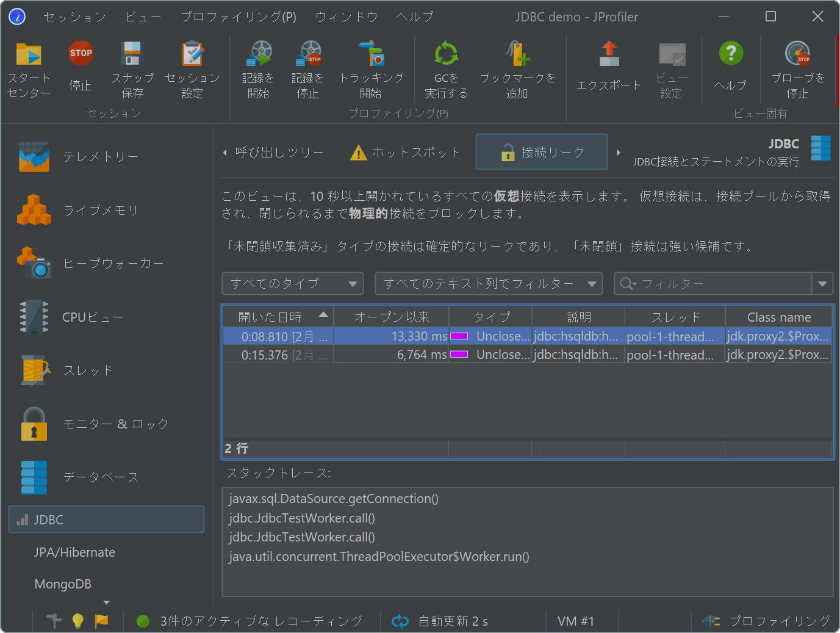The width and height of the screenshot is (840, 633).
Task: Click the light bulb status bar icon
Action: (77, 621)
